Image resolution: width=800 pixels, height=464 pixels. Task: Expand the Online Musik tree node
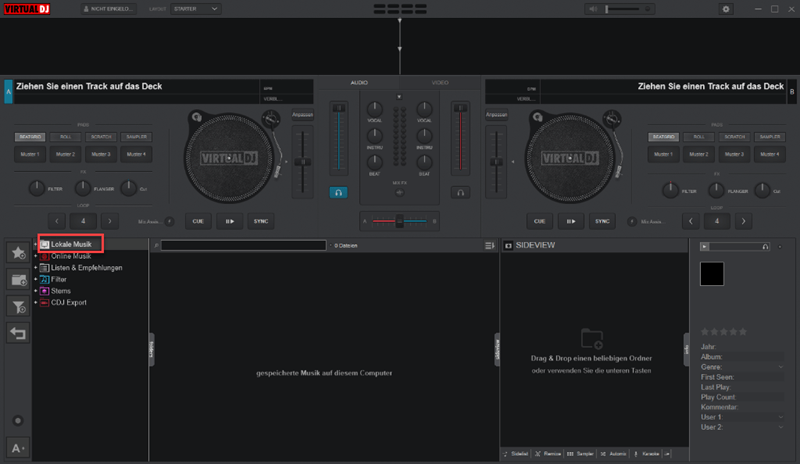(35, 256)
